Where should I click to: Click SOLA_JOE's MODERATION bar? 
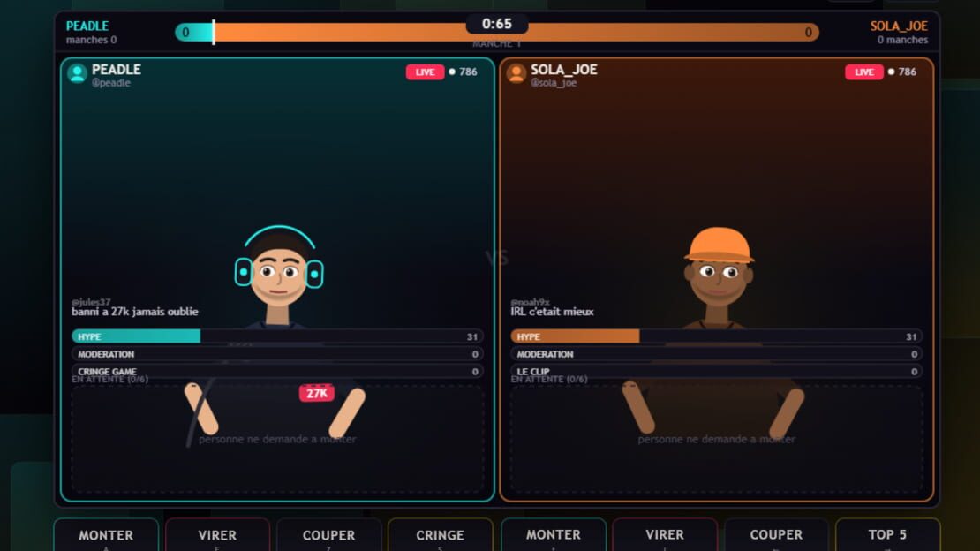coord(716,354)
